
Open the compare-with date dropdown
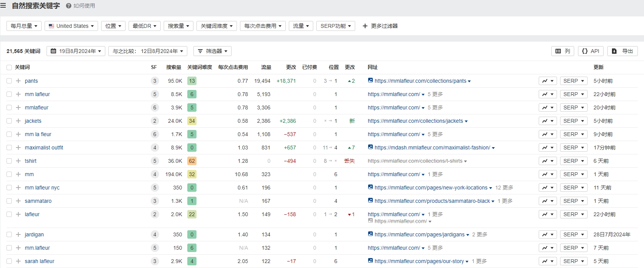(x=148, y=51)
